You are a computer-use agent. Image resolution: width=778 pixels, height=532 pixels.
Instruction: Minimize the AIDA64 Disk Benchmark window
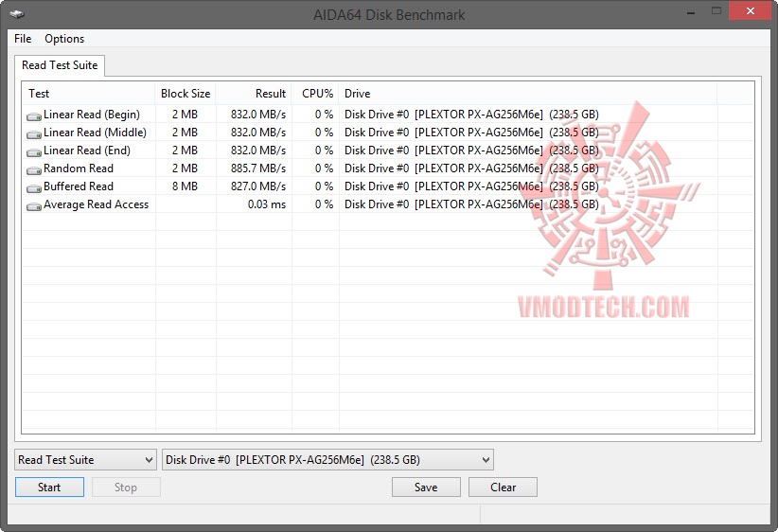point(691,11)
